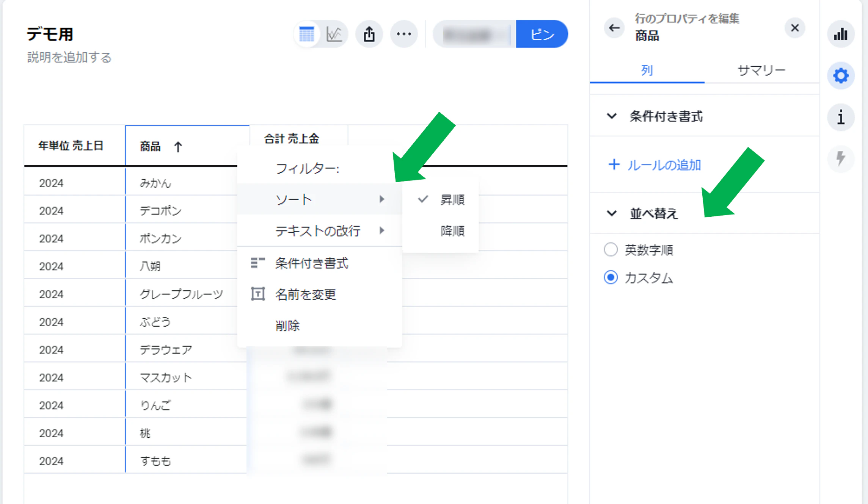Click the back arrow in properties panel
Image resolution: width=868 pixels, height=504 pixels.
tap(614, 28)
